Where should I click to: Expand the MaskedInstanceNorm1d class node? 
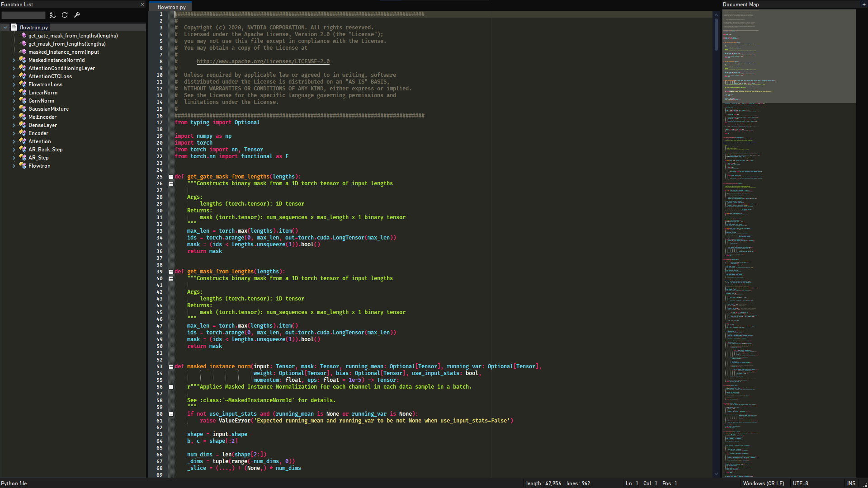(x=14, y=60)
